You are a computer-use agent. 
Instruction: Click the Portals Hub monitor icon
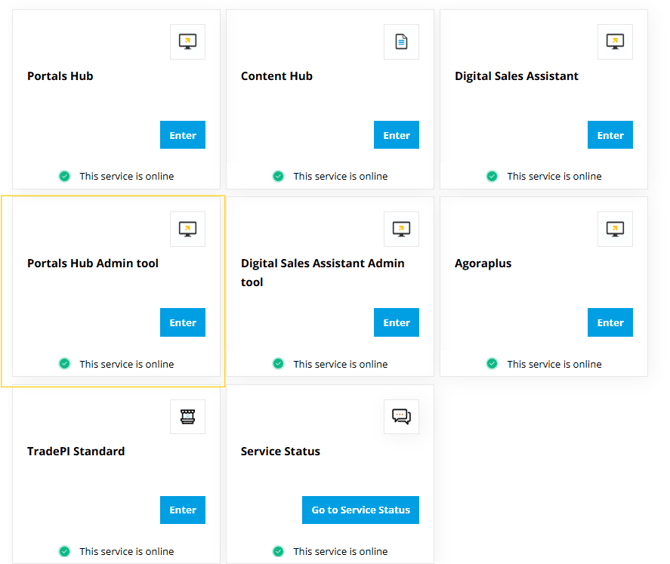187,42
